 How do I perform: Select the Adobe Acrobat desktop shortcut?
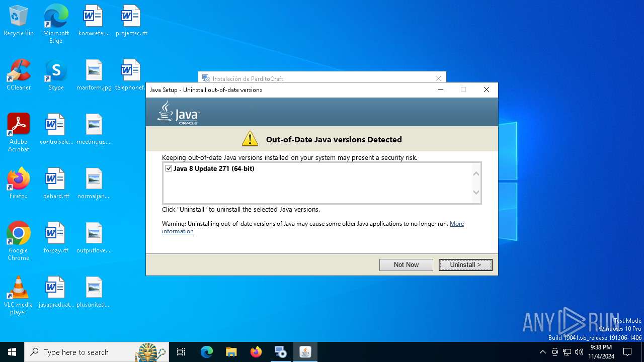(x=19, y=132)
